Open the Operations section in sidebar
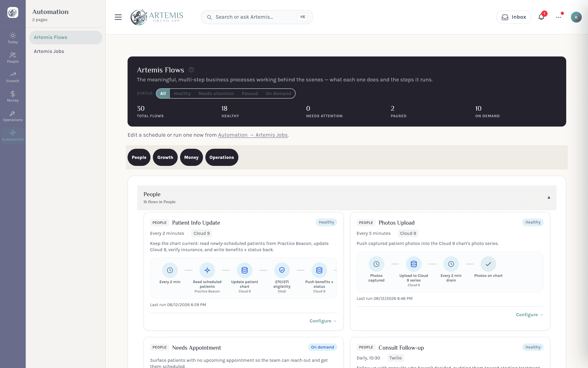 (x=13, y=116)
